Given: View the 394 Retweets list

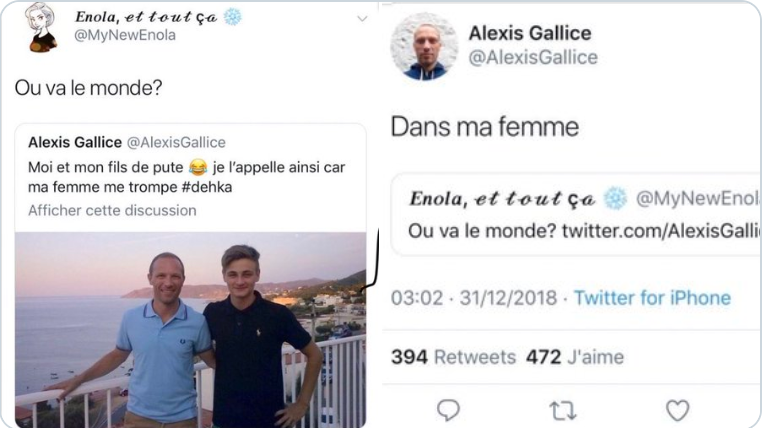Looking at the screenshot, I should [453, 357].
